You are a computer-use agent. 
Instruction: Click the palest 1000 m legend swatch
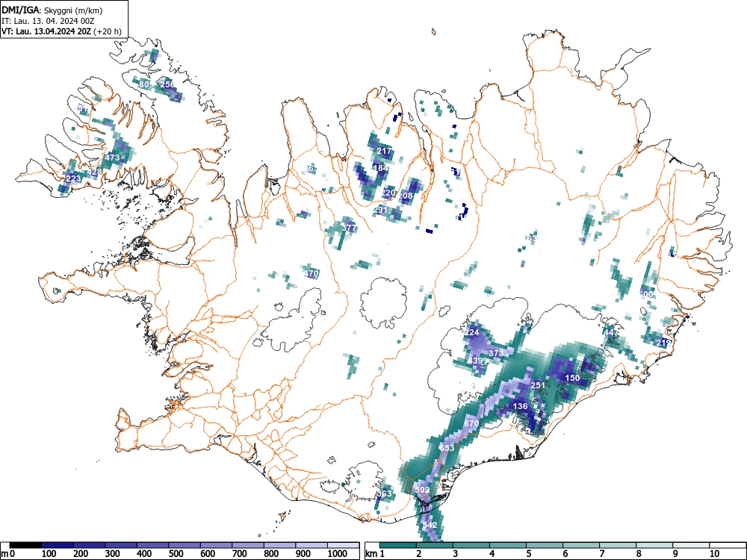344,545
